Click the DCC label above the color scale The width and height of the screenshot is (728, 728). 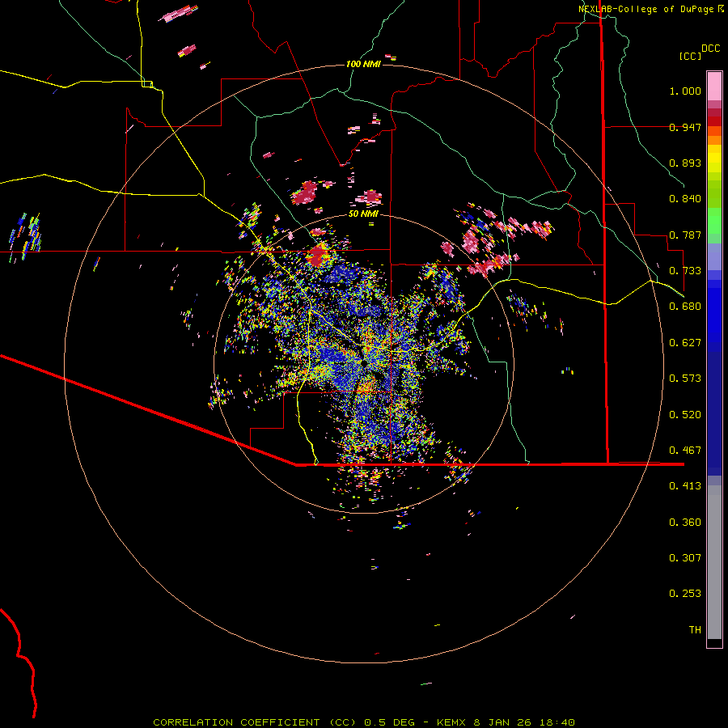710,49
